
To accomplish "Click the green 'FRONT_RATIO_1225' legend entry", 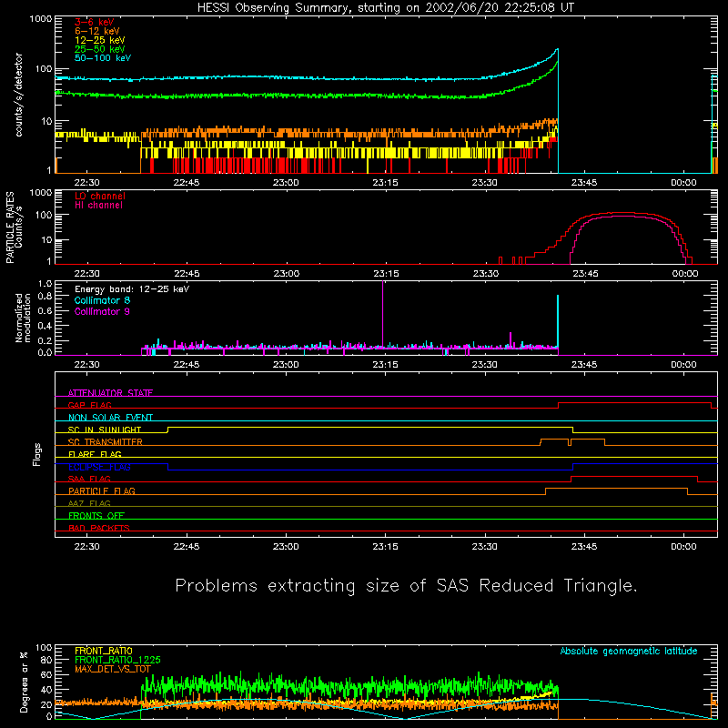I will 117,660.
